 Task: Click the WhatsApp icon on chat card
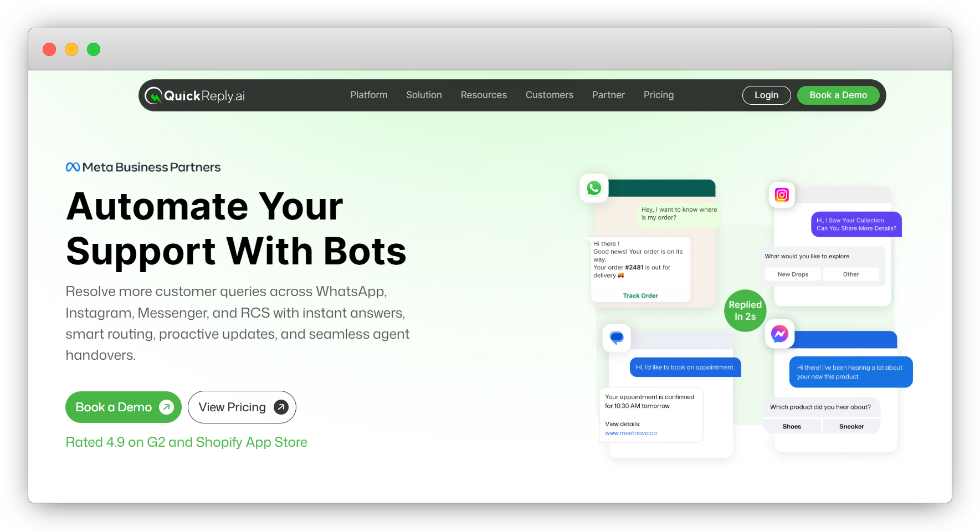coord(594,188)
